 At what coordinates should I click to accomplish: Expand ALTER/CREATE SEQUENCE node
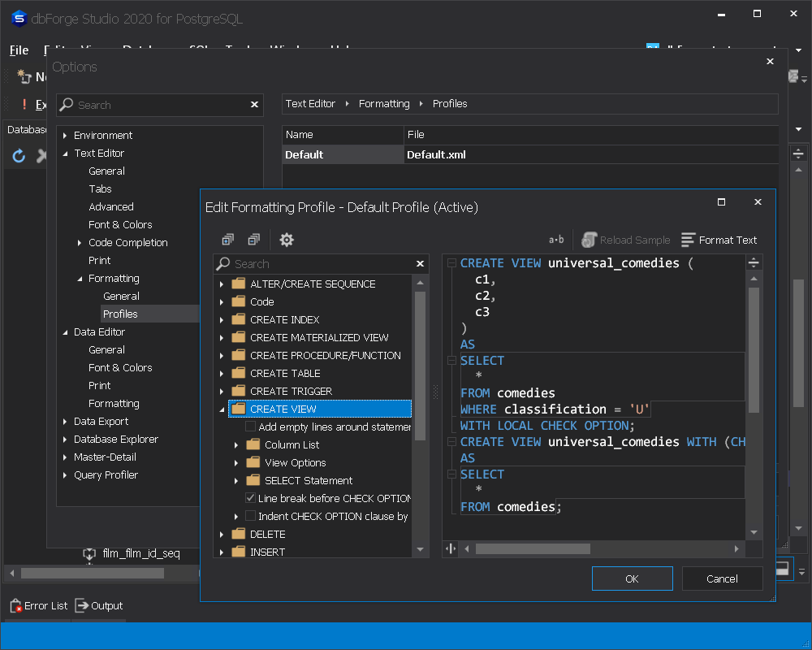click(222, 284)
